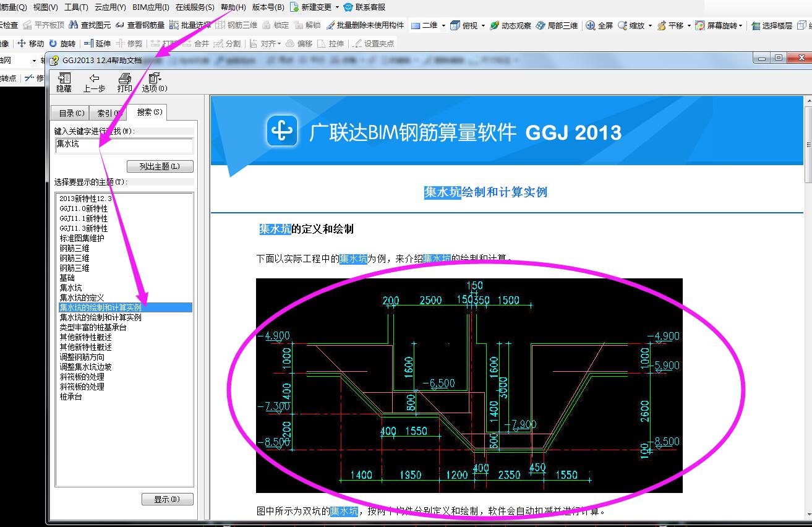
Task: Click 全屏 full screen tool
Action: 599,25
